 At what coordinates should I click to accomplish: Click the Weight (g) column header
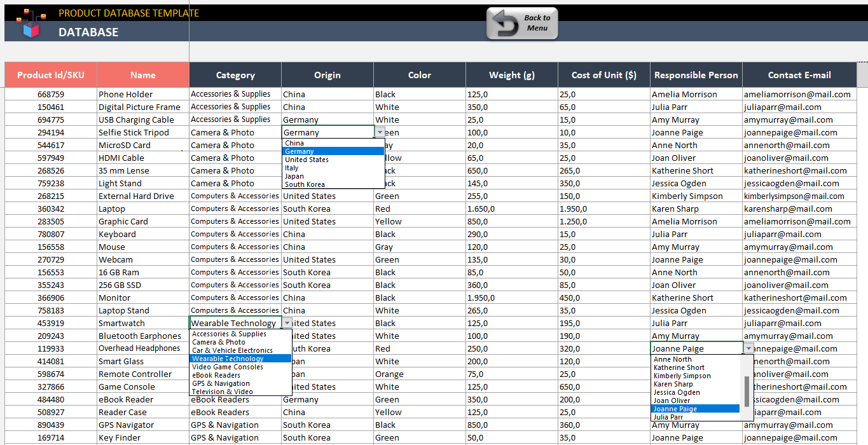pos(511,74)
